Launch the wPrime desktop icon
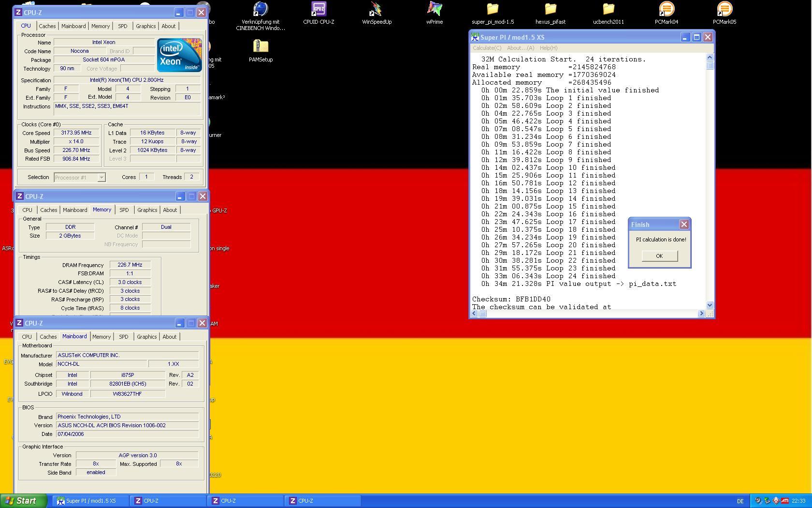 [x=435, y=13]
